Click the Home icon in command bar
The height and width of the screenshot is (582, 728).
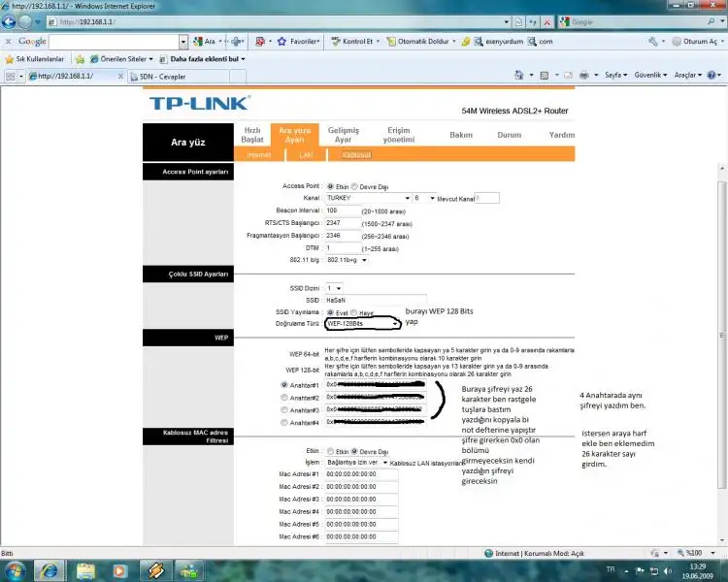click(519, 75)
